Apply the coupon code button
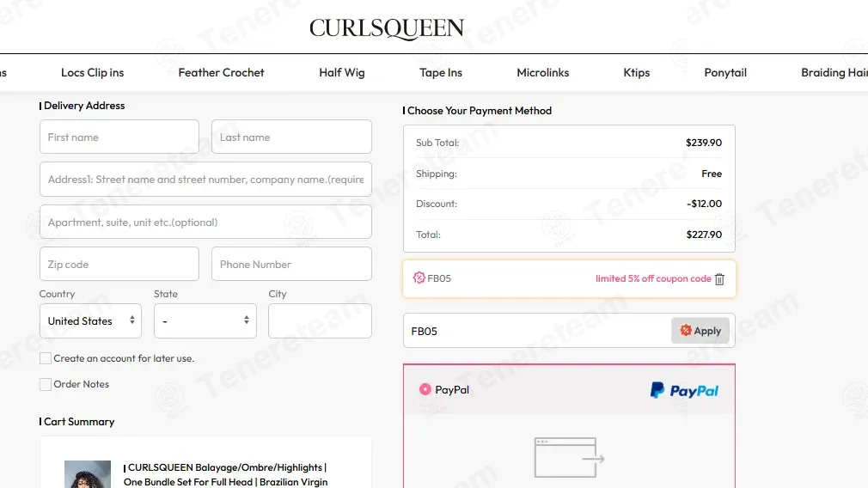The image size is (868, 488). [x=700, y=331]
